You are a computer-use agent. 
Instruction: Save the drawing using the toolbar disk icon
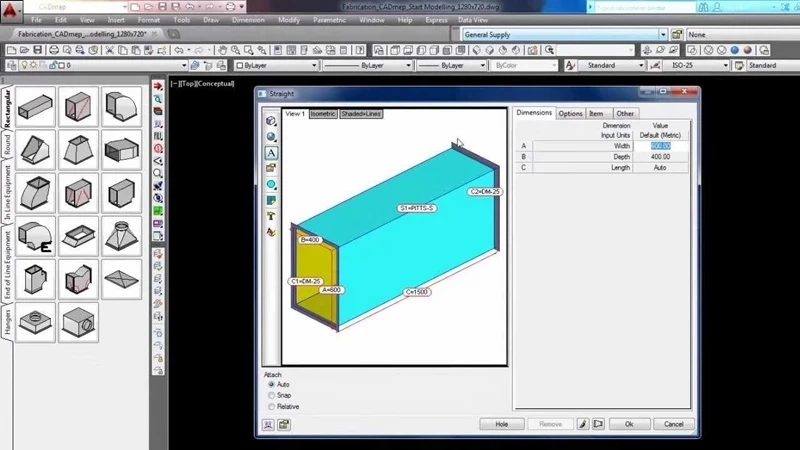click(x=38, y=50)
